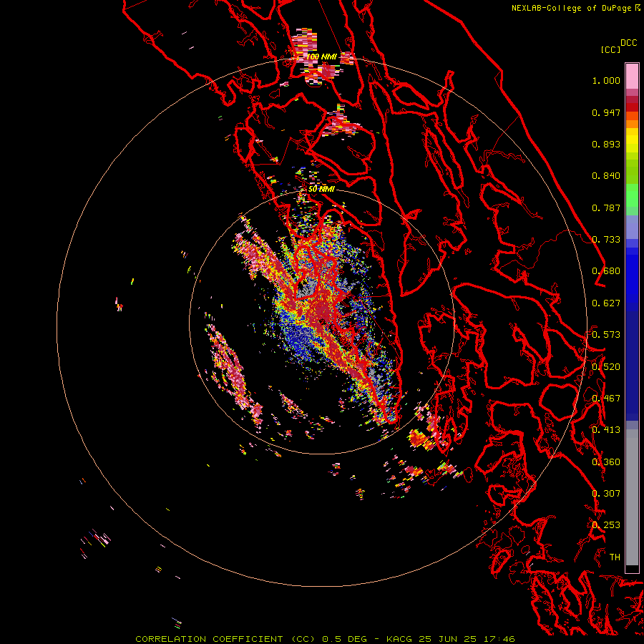Screen dimensions: 644x644
Task: Click the 0.787 scale value
Action: coord(606,208)
